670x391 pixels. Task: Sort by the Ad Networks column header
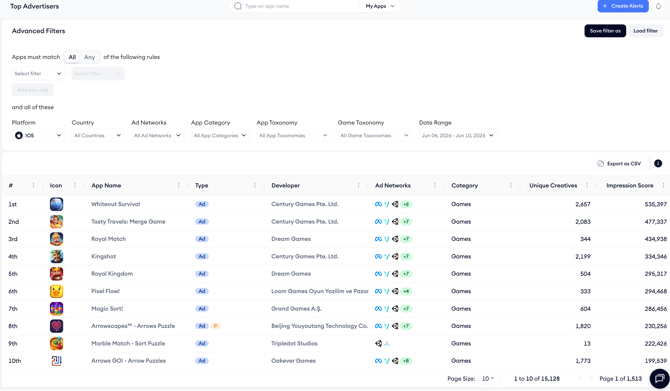click(393, 185)
